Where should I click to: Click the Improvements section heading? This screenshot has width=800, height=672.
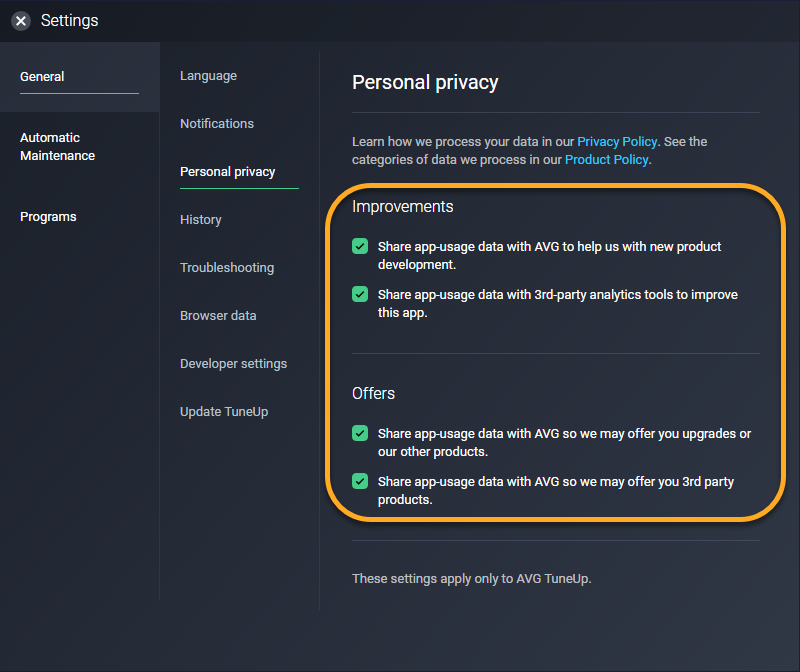point(402,207)
